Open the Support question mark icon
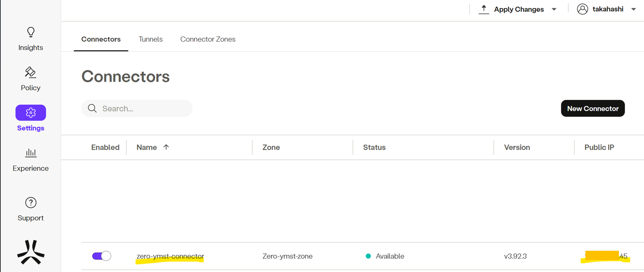This screenshot has width=644, height=272. (31, 203)
